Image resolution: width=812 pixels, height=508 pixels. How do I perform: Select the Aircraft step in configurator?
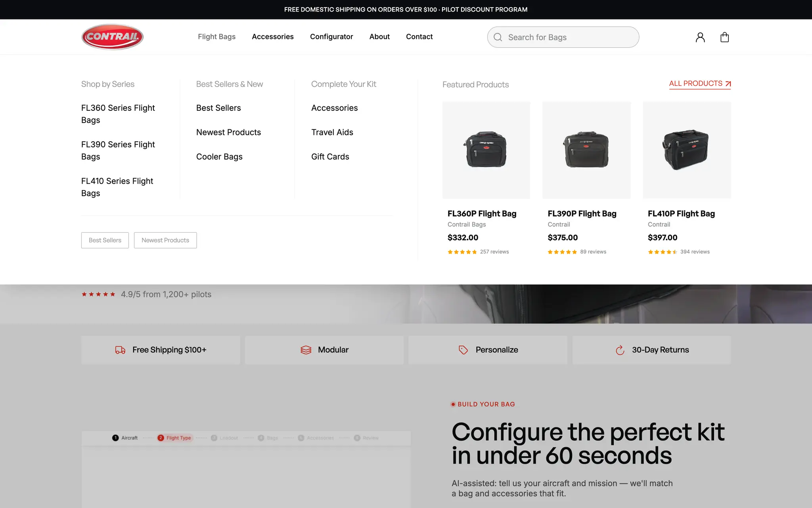tap(125, 438)
